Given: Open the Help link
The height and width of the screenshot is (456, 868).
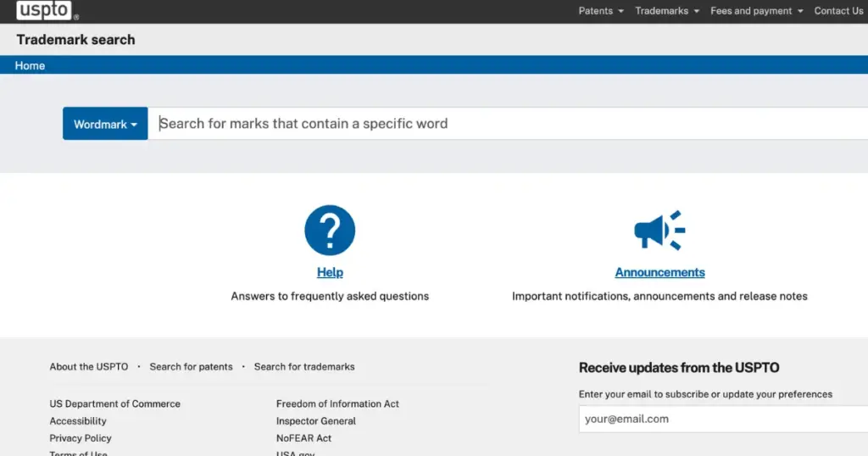Looking at the screenshot, I should 330,272.
